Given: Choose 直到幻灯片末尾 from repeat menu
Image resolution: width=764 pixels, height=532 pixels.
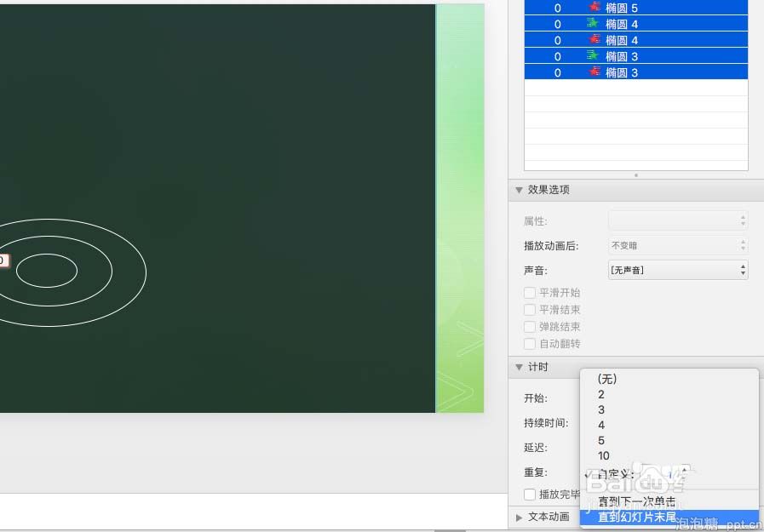Looking at the screenshot, I should [637, 517].
